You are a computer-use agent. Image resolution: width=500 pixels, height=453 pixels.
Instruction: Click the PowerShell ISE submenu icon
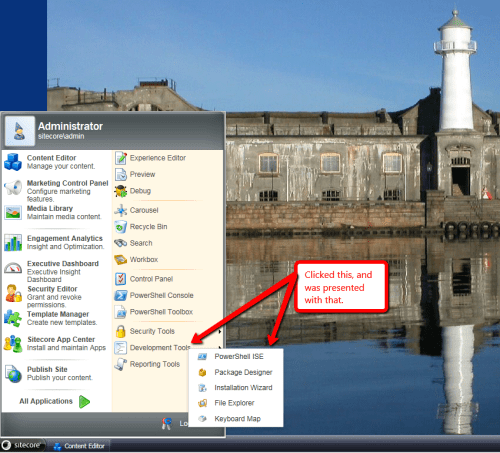click(202, 357)
